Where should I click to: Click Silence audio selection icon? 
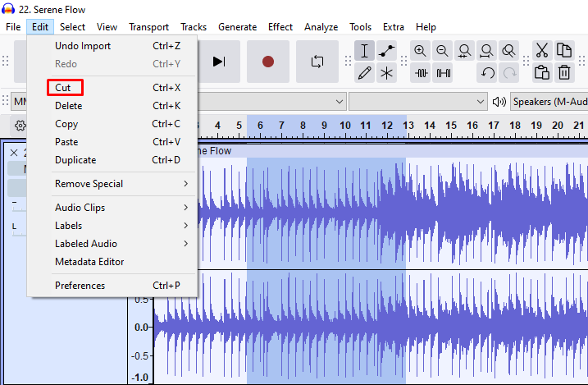point(443,73)
